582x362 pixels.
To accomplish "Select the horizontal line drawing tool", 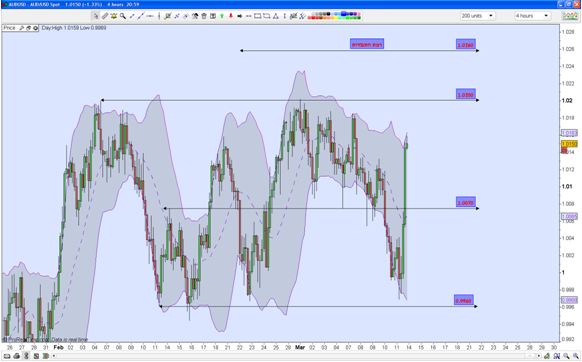I will click(x=150, y=16).
